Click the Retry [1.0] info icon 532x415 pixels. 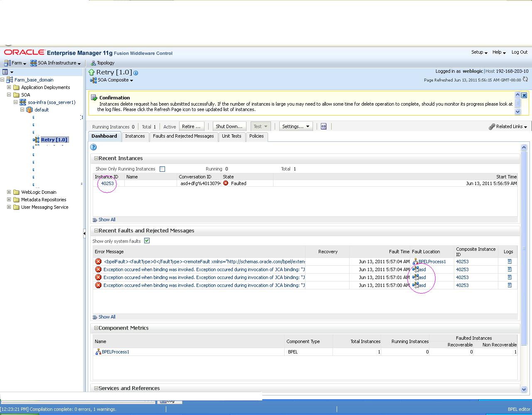pyautogui.click(x=135, y=72)
